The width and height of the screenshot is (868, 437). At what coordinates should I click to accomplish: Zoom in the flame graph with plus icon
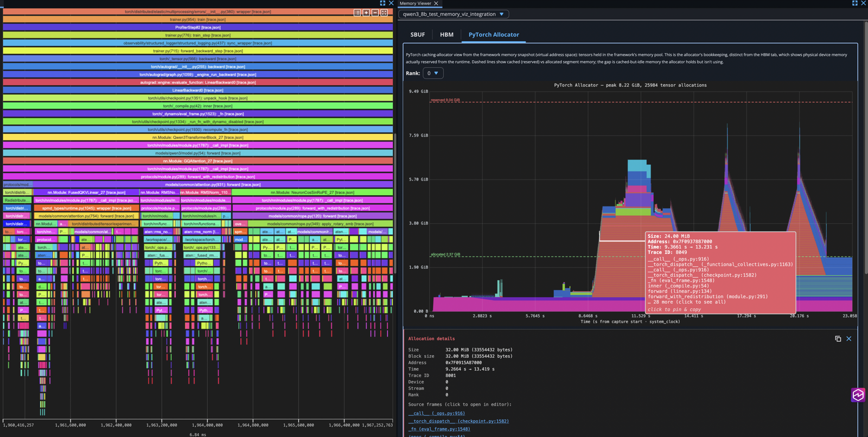point(366,12)
